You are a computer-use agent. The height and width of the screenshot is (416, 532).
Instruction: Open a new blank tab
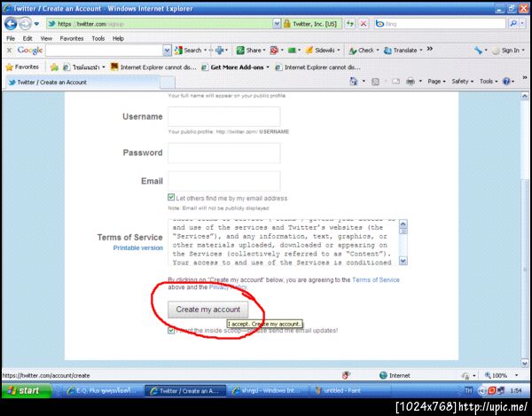coord(168,82)
